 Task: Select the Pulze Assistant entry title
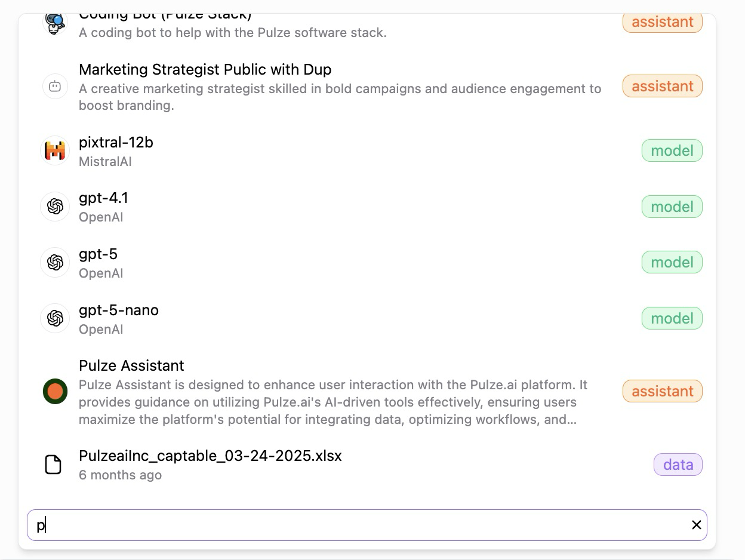pos(131,365)
